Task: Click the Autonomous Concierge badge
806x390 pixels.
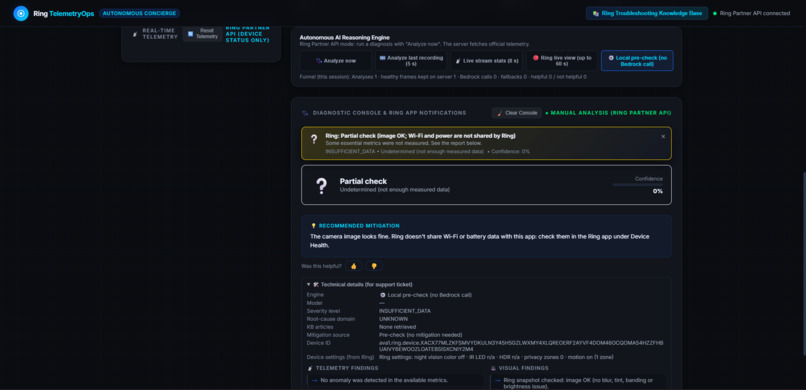Action: [x=140, y=13]
